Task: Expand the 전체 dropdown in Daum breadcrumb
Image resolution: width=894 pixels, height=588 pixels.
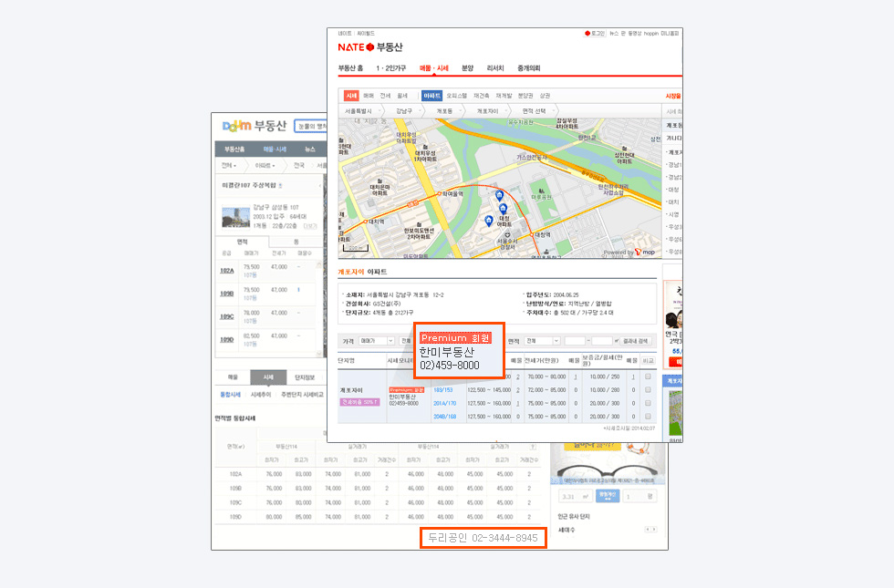Action: 229,165
